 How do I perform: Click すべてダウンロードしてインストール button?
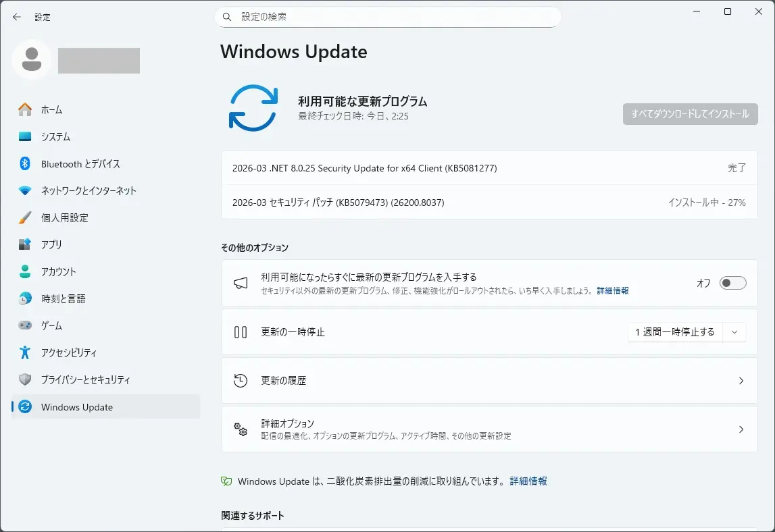[x=690, y=114]
